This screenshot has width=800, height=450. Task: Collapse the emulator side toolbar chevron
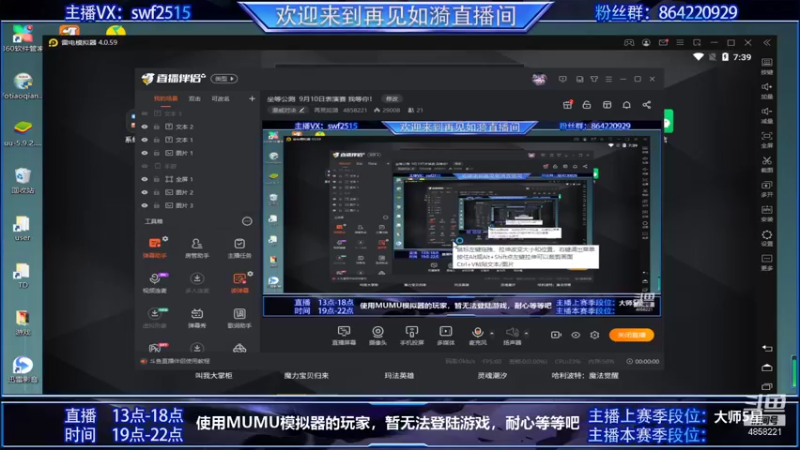tap(767, 43)
